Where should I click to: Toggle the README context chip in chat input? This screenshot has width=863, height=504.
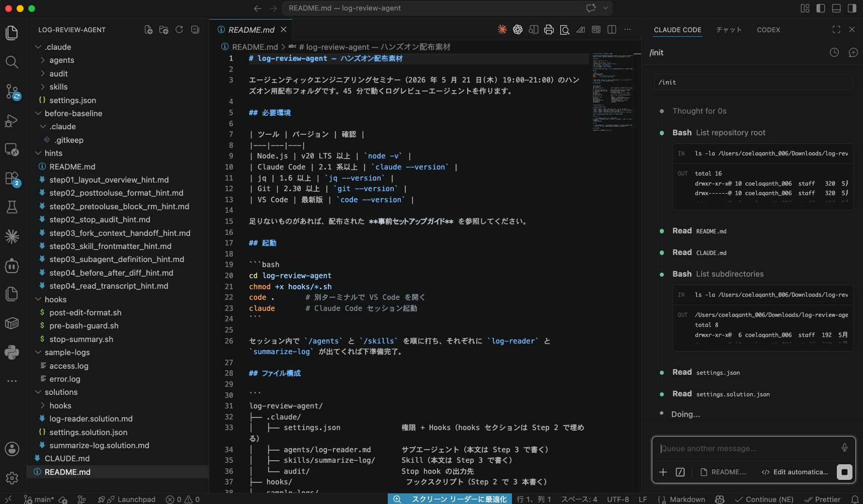(723, 472)
